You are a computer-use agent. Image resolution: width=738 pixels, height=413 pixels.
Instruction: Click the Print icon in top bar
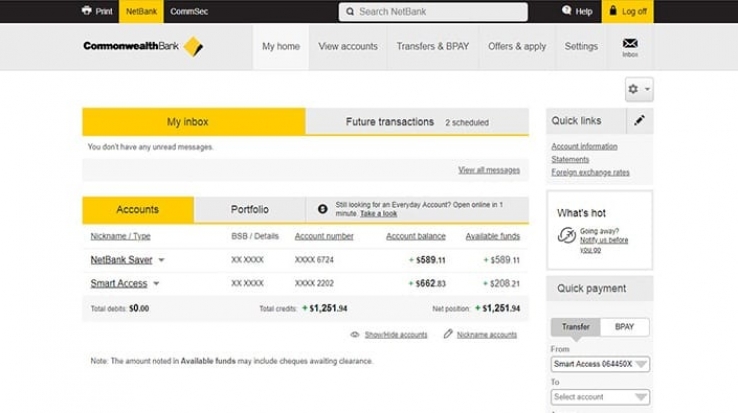86,12
